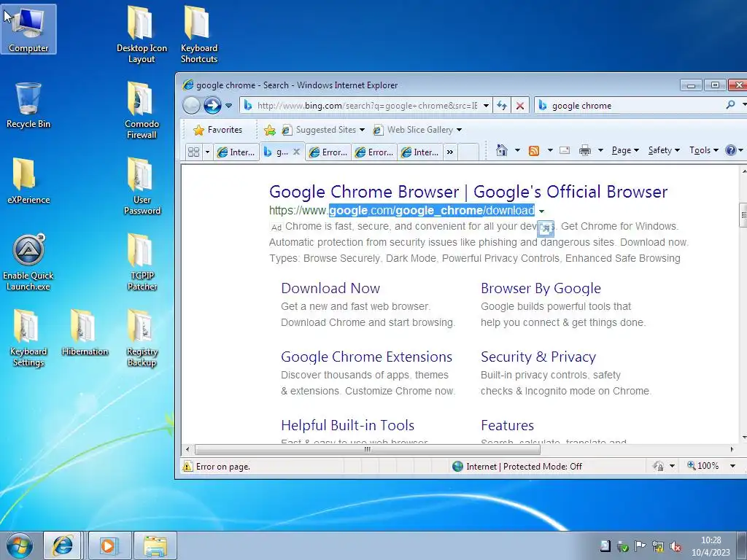Click the muted volume tray icon
Image resolution: width=747 pixels, height=560 pixels.
click(675, 546)
